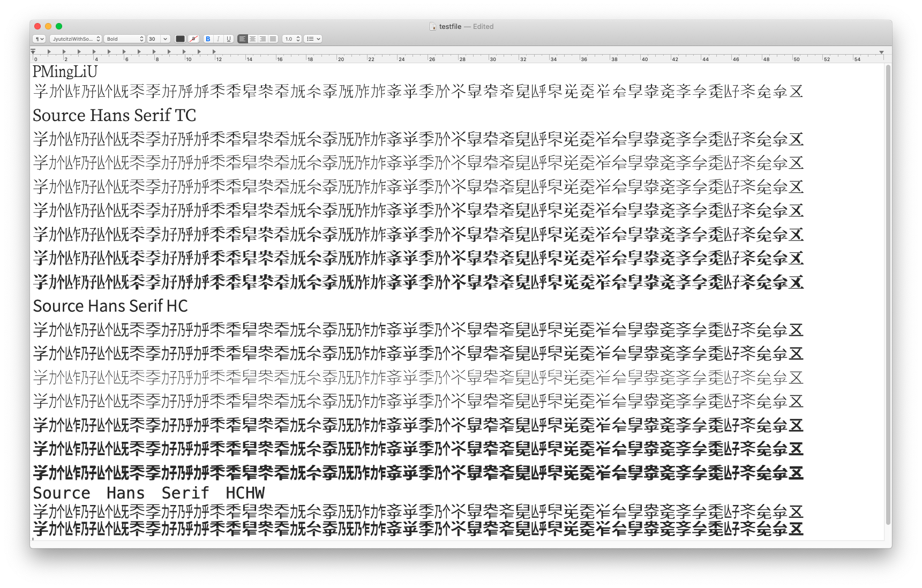Screen dimensions: 922x588
Task: Close the testfile window with red button
Action: (x=38, y=26)
